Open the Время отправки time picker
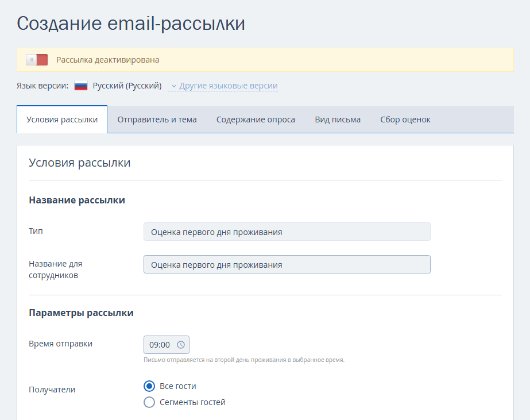This screenshot has height=420, width=530. 167,345
